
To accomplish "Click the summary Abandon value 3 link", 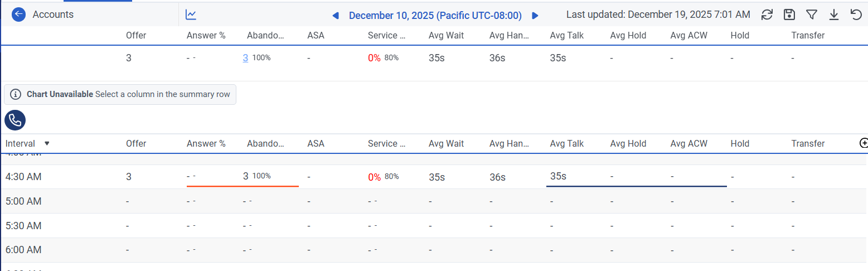I will tap(245, 57).
